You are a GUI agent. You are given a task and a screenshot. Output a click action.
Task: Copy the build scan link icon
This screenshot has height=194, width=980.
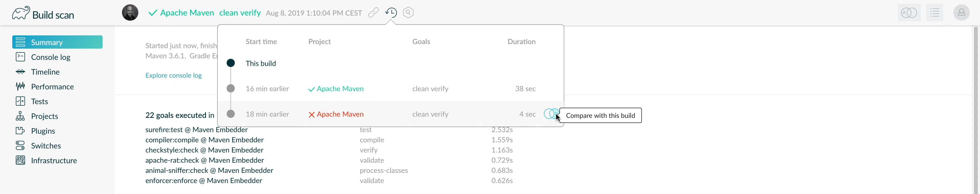[x=374, y=12]
